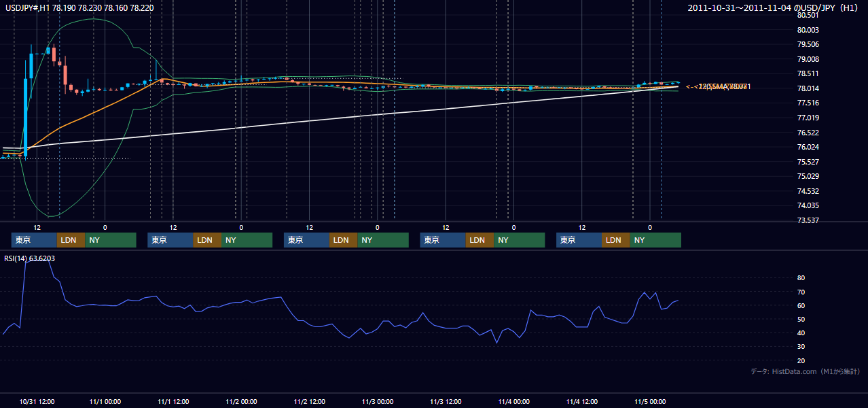Click the RSI axis level 50 label
This screenshot has width=868, height=408.
tap(801, 319)
